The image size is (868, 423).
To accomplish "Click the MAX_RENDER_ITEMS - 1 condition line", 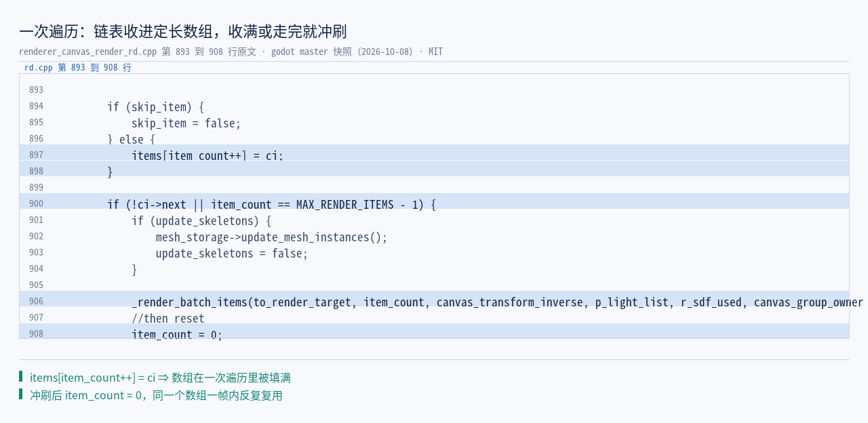I will point(271,205).
